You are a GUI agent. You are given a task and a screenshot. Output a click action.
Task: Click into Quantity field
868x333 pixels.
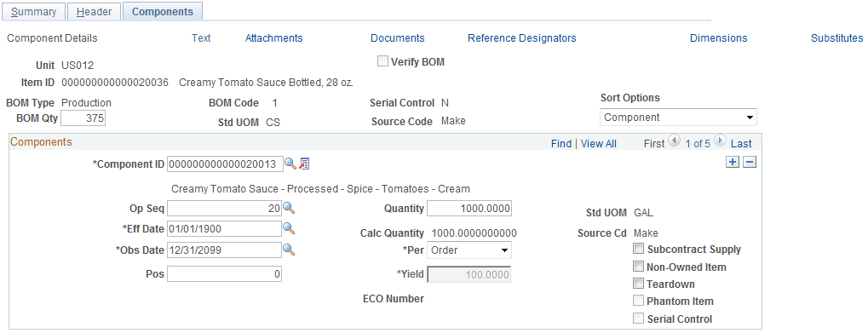point(469,208)
